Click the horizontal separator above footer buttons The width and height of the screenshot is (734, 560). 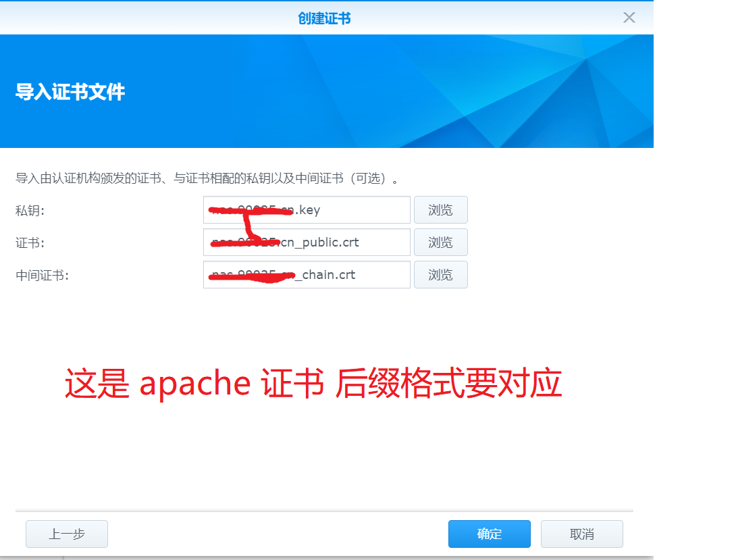click(324, 511)
